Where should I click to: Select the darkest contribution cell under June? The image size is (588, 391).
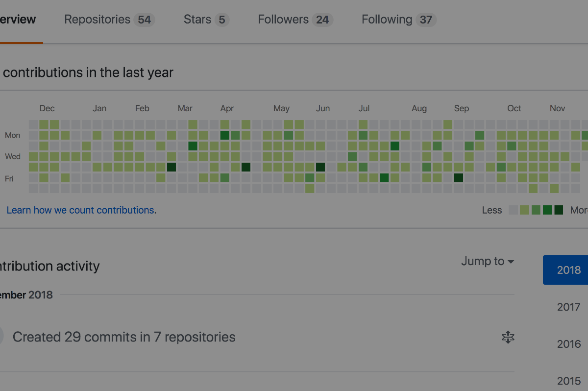[x=320, y=167]
